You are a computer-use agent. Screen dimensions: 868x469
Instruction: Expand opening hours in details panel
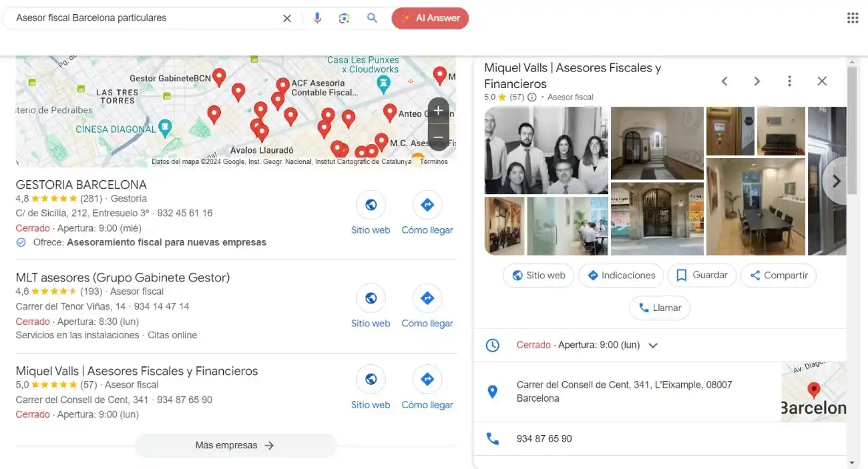654,346
